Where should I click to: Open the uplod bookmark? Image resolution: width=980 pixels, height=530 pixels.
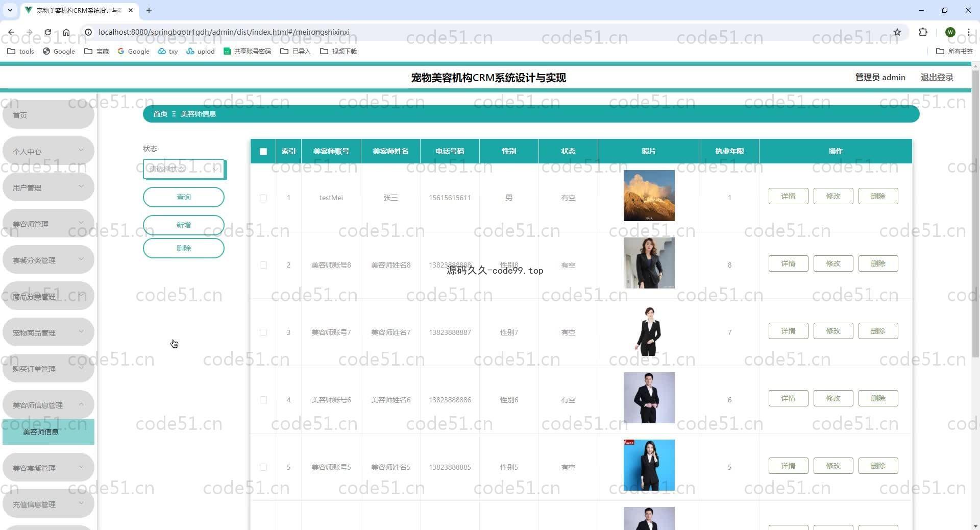[201, 51]
